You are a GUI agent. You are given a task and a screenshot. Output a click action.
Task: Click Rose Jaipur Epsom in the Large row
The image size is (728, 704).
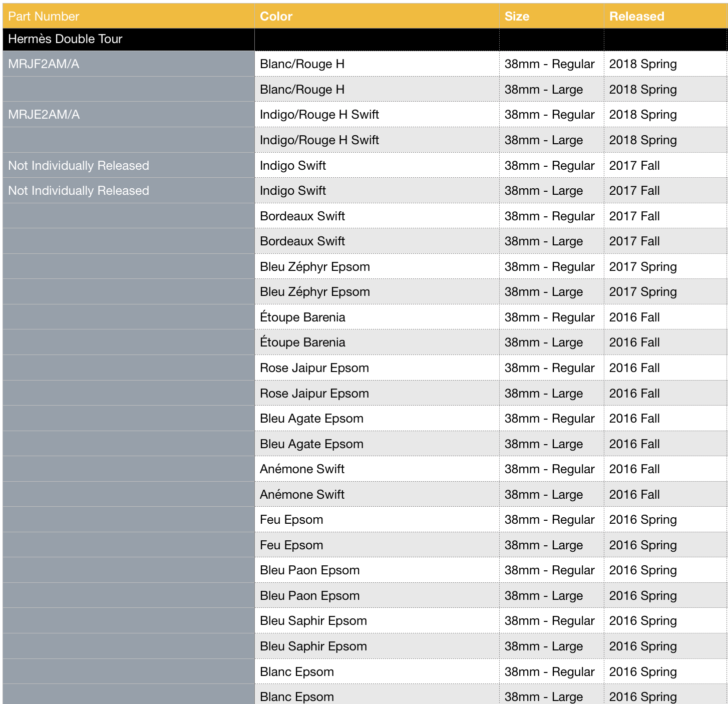click(x=314, y=394)
